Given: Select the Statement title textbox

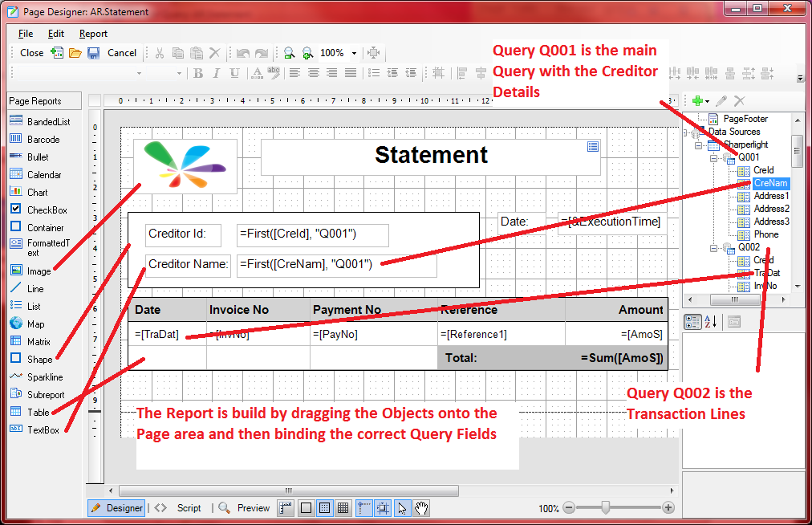Looking at the screenshot, I should 431,157.
